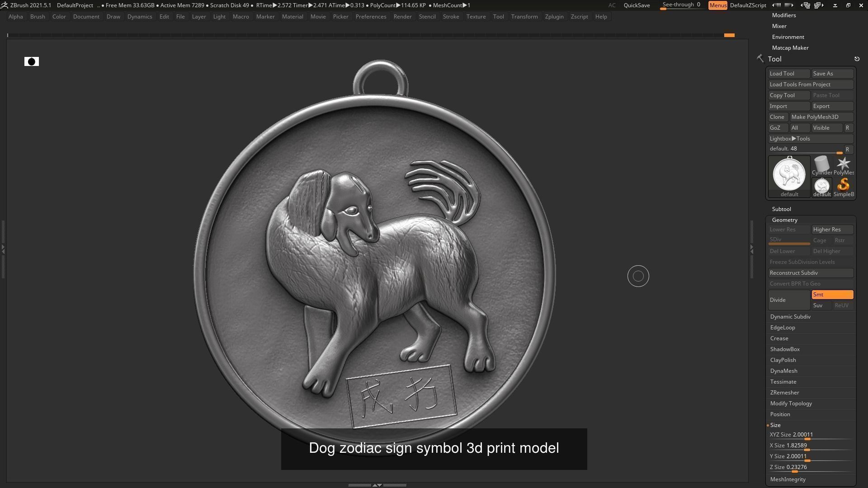Open the Zplugin menu
868x488 pixels.
click(x=554, y=17)
